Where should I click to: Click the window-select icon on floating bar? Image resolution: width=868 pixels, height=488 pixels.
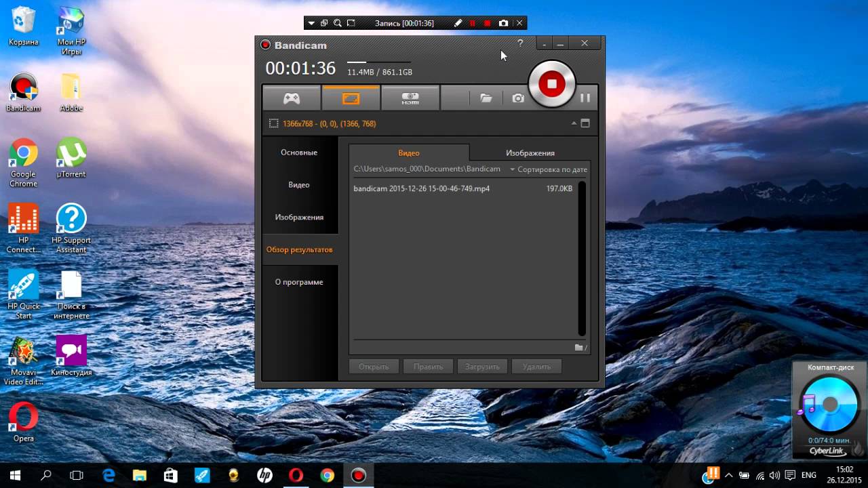point(324,23)
